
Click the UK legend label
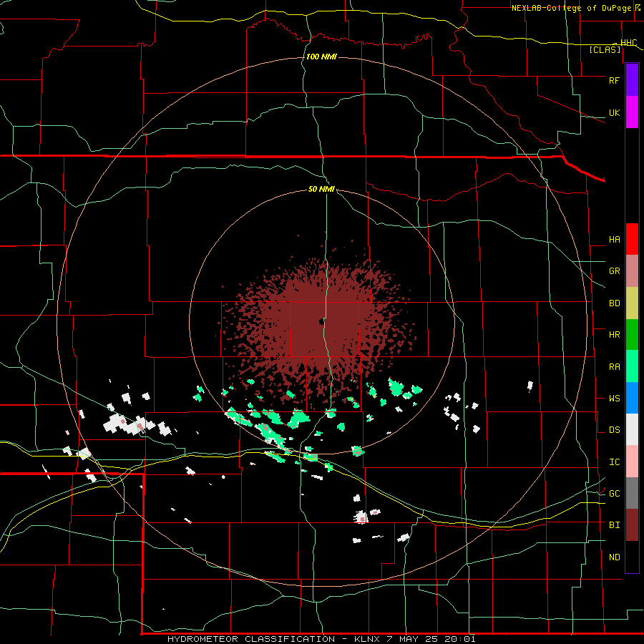tap(614, 113)
